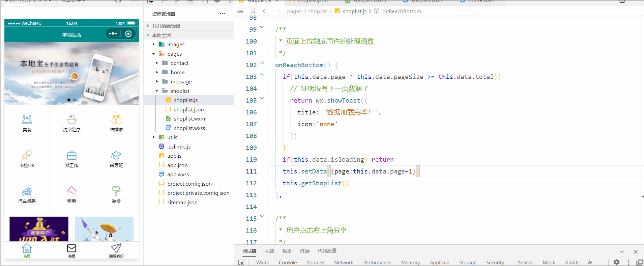Fold the if block at line 103
The image size is (644, 266).
point(262,75)
